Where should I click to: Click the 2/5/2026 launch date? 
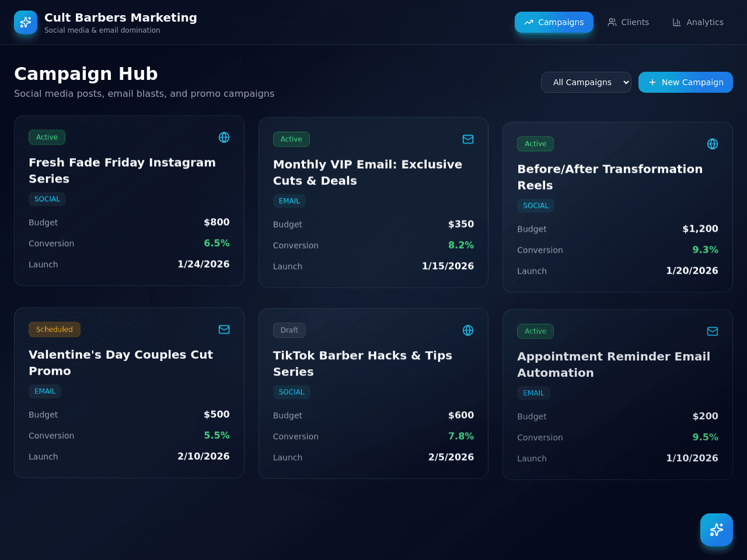[x=451, y=457]
